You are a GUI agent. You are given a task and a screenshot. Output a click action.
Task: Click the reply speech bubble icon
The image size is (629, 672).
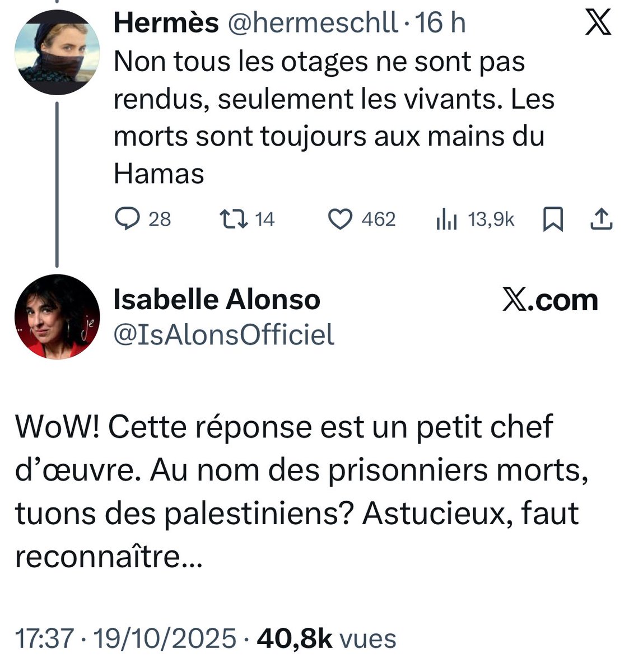pyautogui.click(x=127, y=219)
